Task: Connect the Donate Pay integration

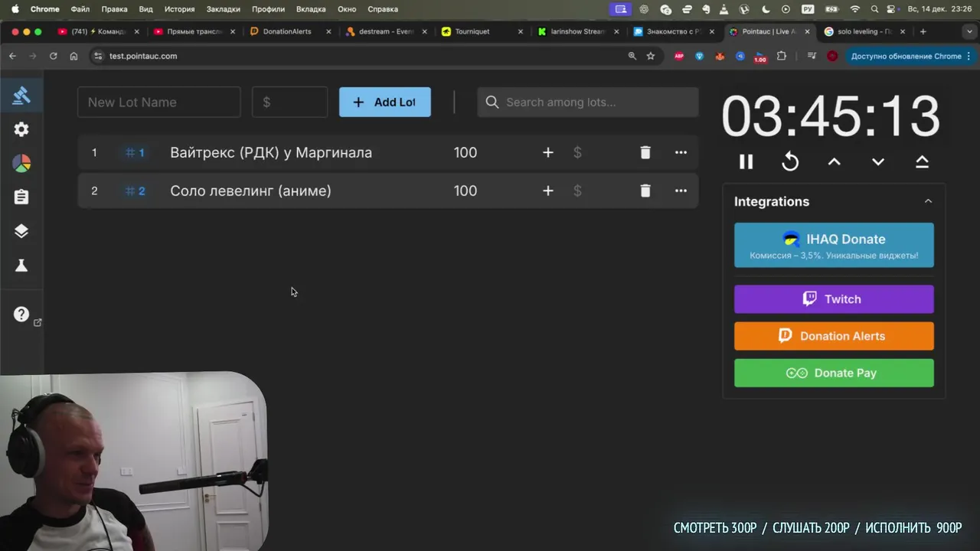Action: coord(834,373)
